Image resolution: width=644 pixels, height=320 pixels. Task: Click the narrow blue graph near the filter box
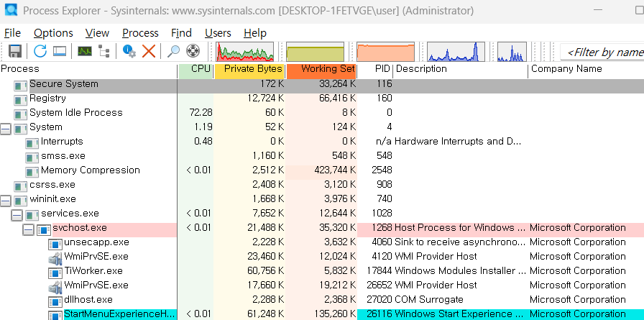(512, 51)
